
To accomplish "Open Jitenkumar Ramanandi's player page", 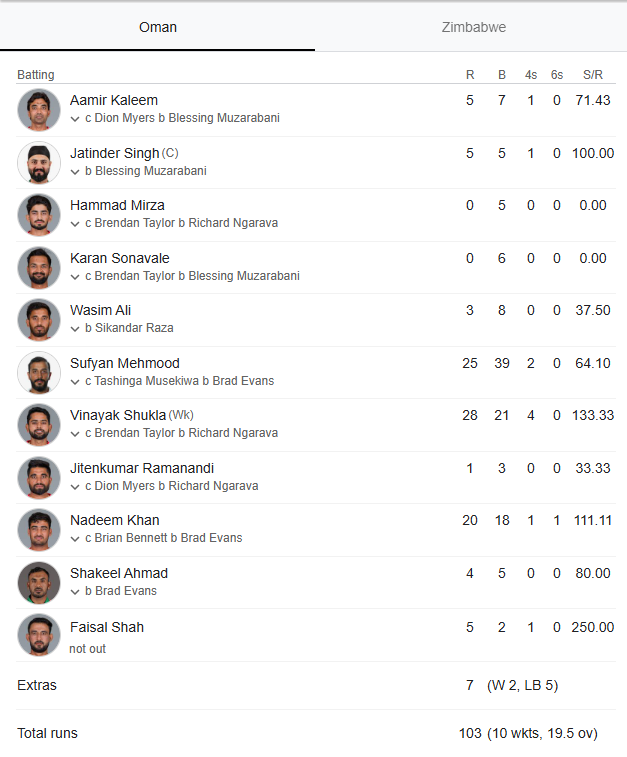I will [x=142, y=468].
